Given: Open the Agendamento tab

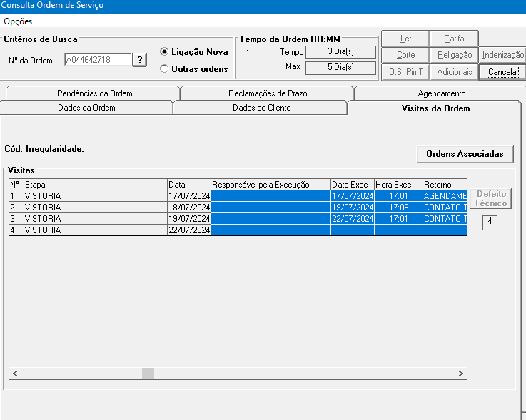Looking at the screenshot, I should coord(441,93).
